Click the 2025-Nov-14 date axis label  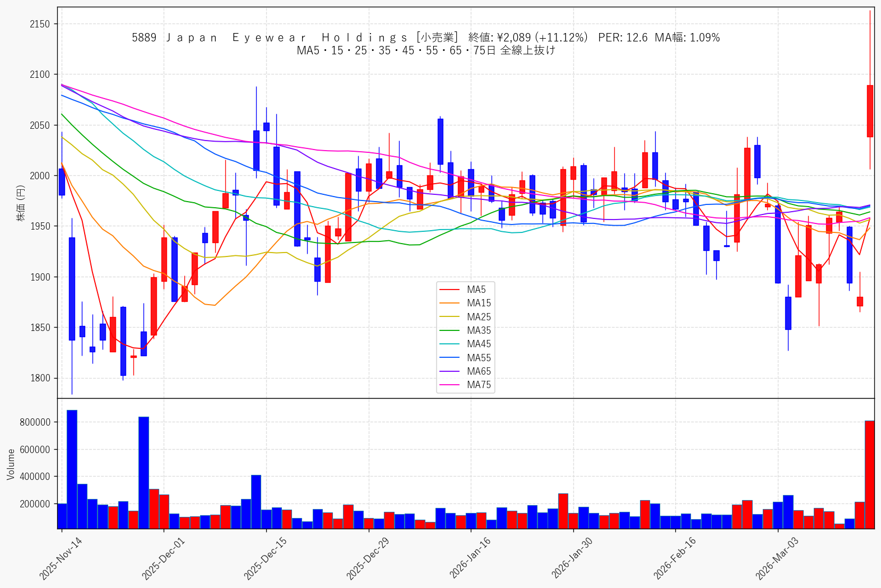pos(61,558)
